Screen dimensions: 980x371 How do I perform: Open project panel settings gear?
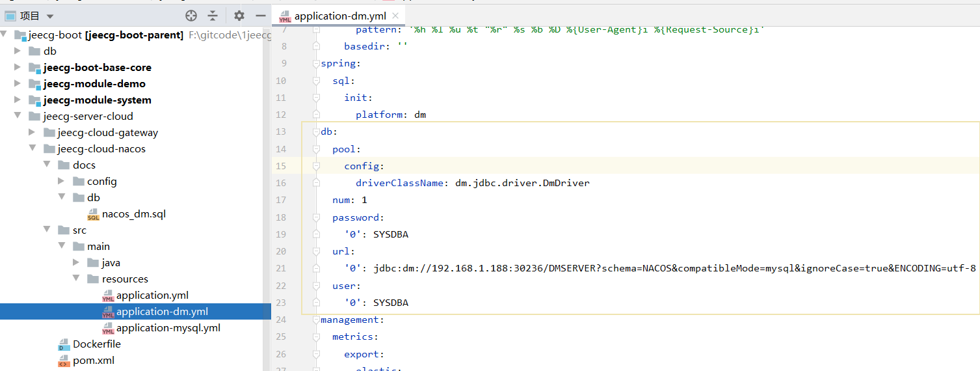coord(239,16)
